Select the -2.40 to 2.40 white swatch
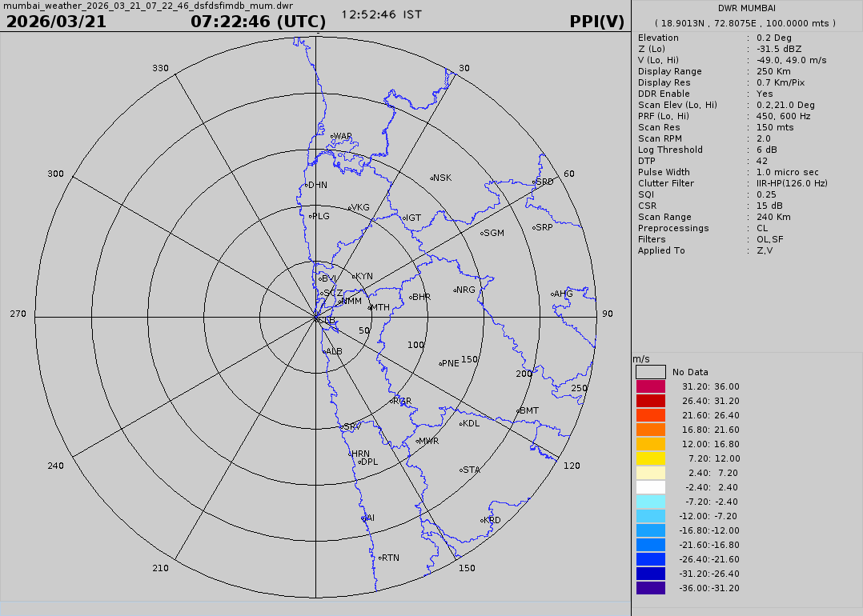Viewport: 863px width, 616px height. click(650, 487)
